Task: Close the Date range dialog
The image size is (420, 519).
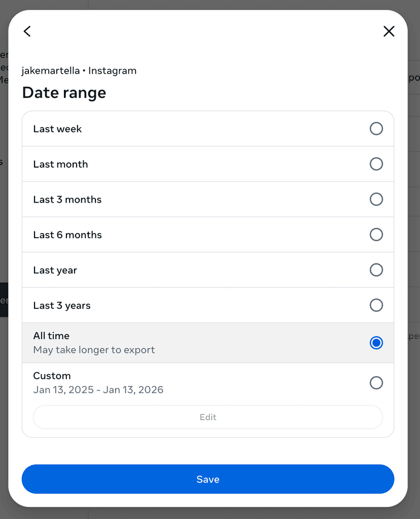Action: (x=389, y=31)
